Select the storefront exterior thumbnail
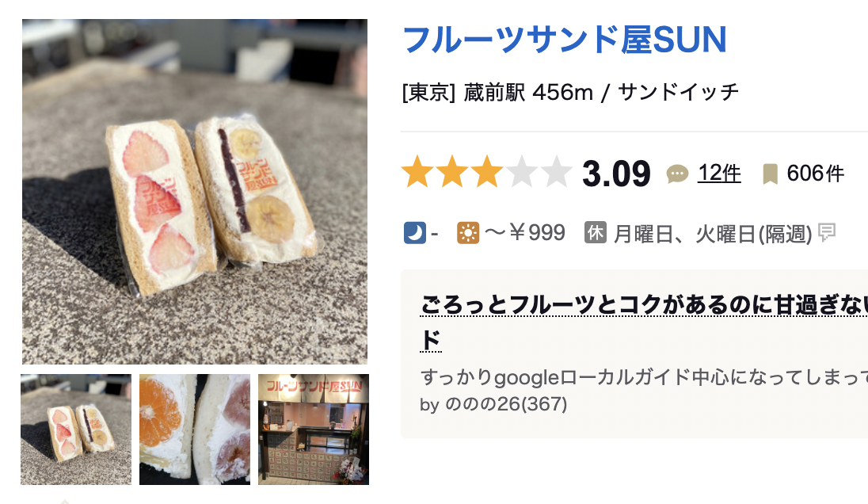Image resolution: width=868 pixels, height=504 pixels. [x=314, y=430]
